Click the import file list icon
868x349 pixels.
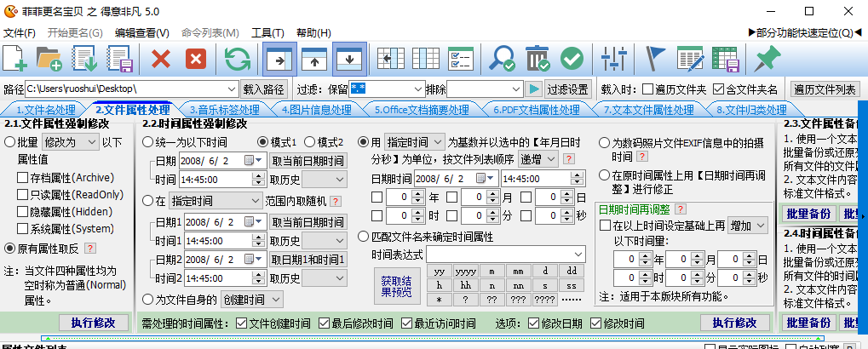[85, 59]
